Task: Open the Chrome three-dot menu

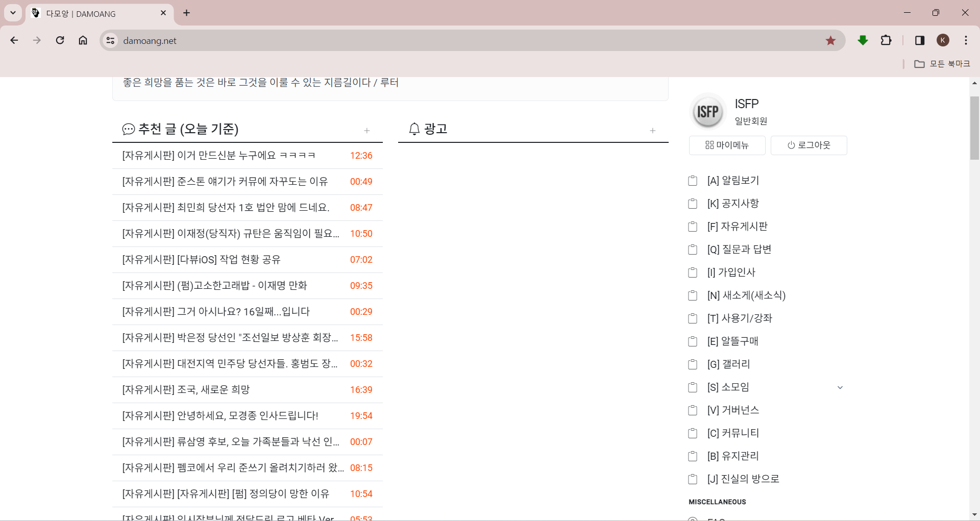Action: tap(966, 40)
